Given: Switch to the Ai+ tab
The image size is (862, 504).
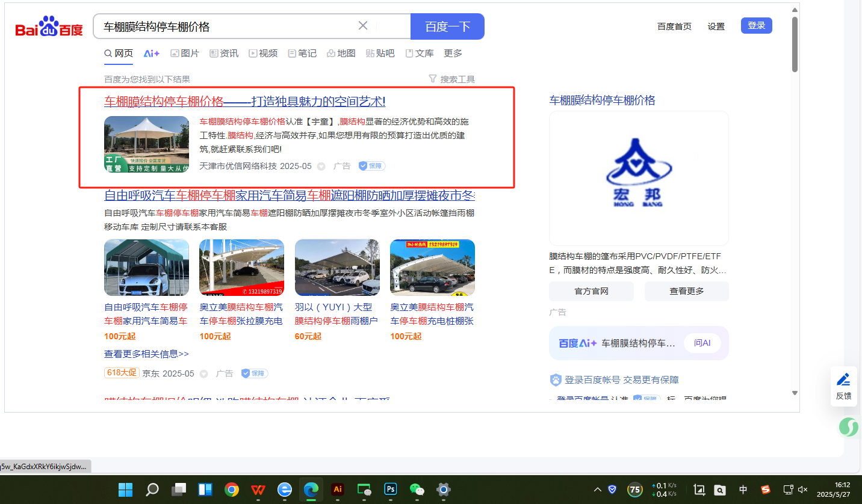Looking at the screenshot, I should [152, 54].
